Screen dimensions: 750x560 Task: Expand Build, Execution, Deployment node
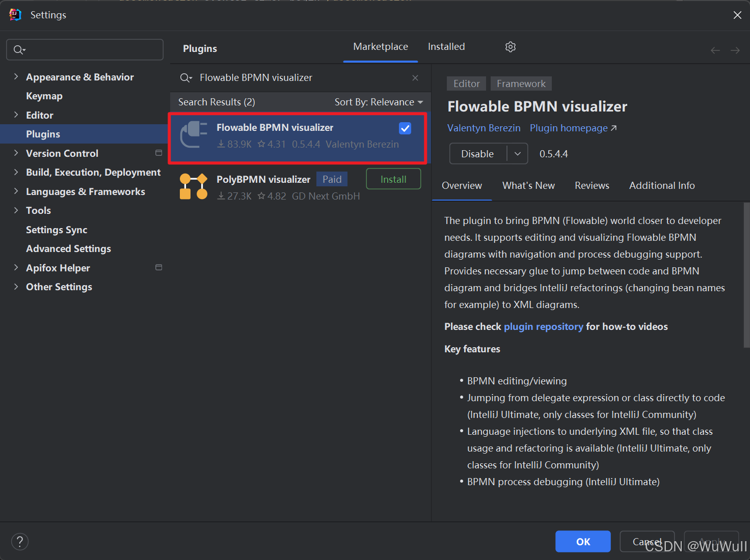[16, 172]
